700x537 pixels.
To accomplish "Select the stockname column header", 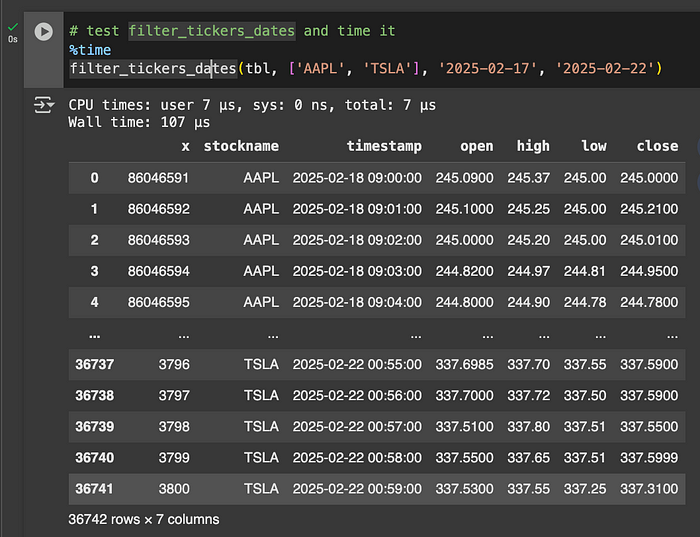I will 241,146.
